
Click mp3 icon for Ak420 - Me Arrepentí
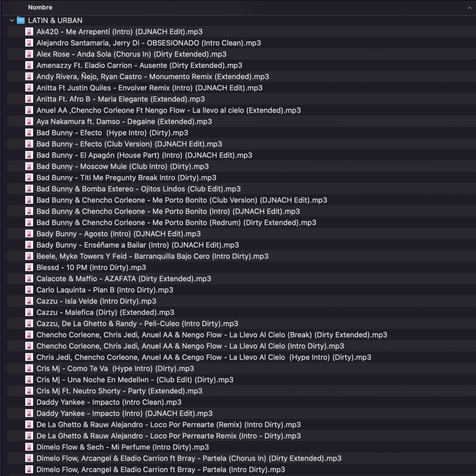point(29,32)
